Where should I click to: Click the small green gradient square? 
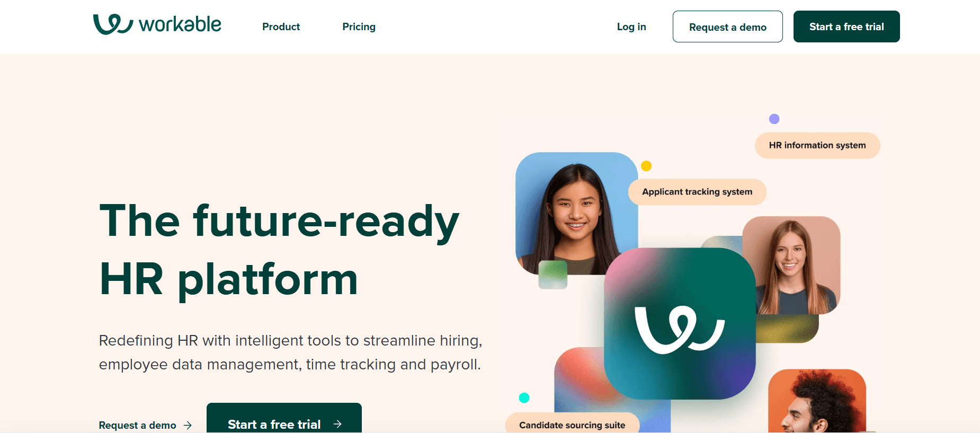coord(553,275)
